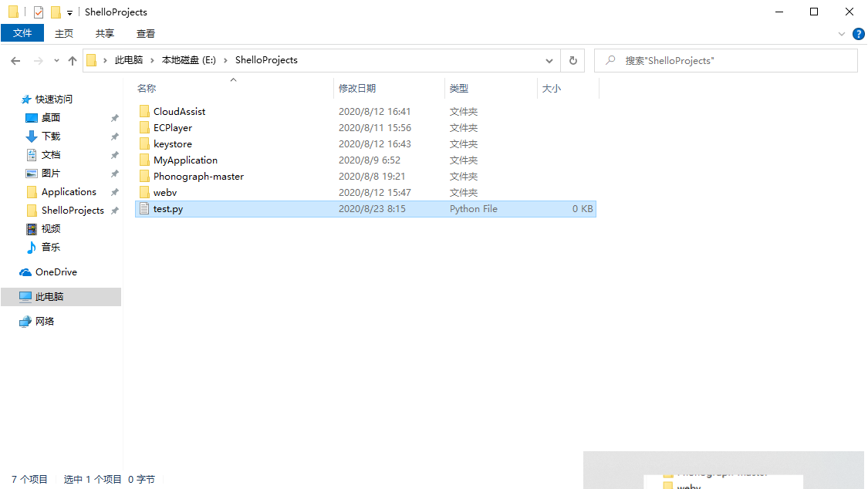Unpin 桌面 using its pin icon
Screen dimensions: 868x489
click(x=115, y=118)
